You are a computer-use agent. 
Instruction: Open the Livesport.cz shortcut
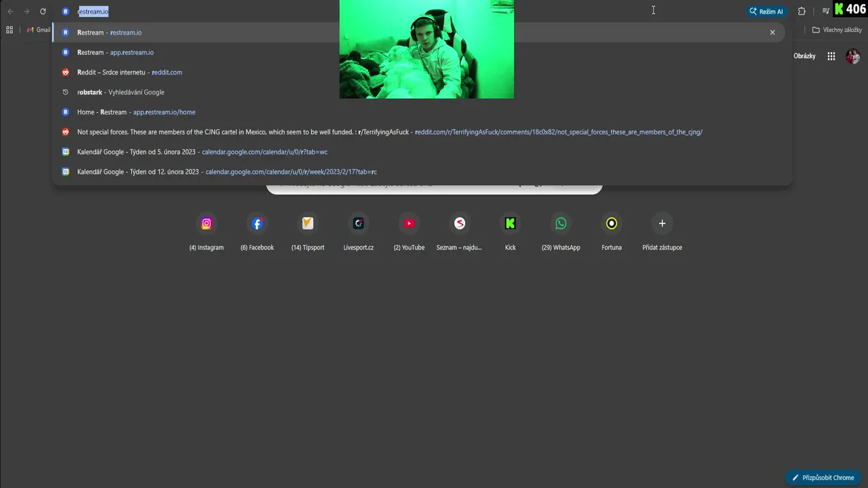tap(358, 232)
